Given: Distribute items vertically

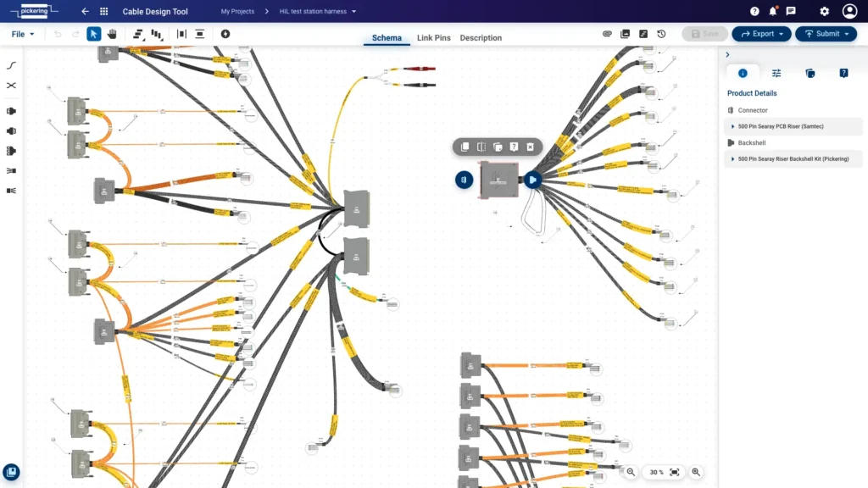Looking at the screenshot, I should (x=200, y=34).
